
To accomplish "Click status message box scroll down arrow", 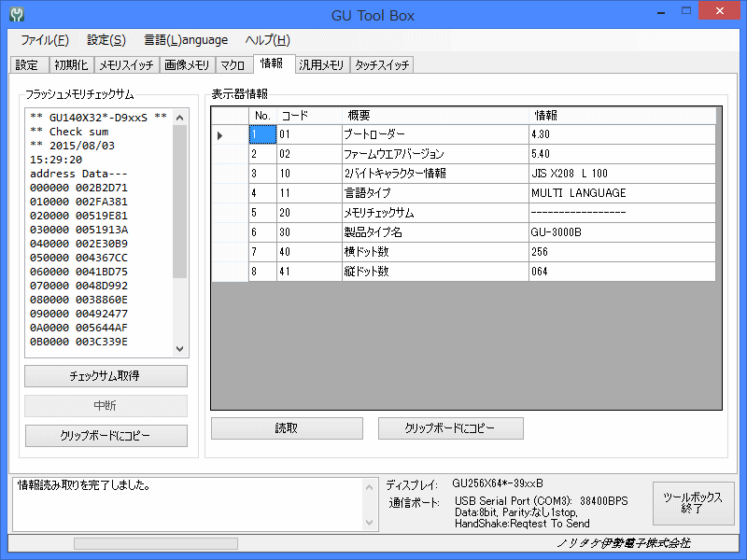I will (x=369, y=523).
